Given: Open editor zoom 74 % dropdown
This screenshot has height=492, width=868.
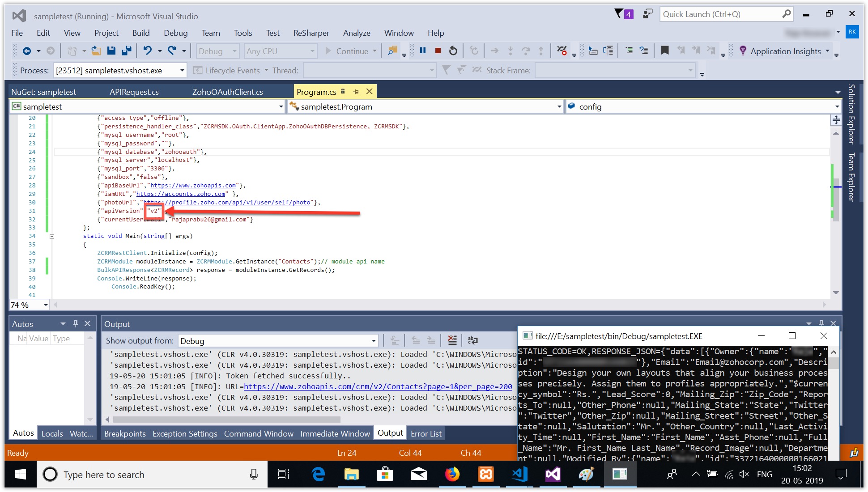Looking at the screenshot, I should (46, 305).
